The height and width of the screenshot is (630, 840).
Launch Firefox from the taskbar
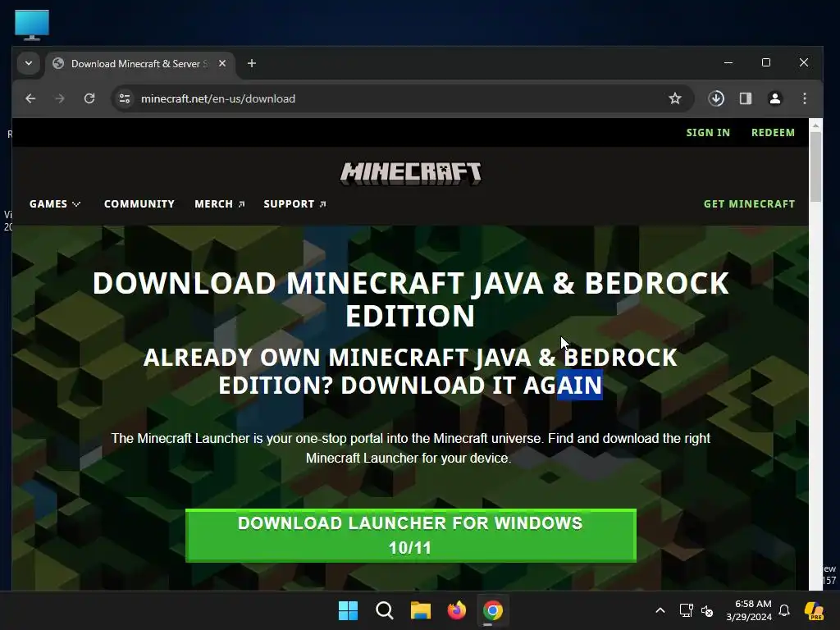coord(456,610)
